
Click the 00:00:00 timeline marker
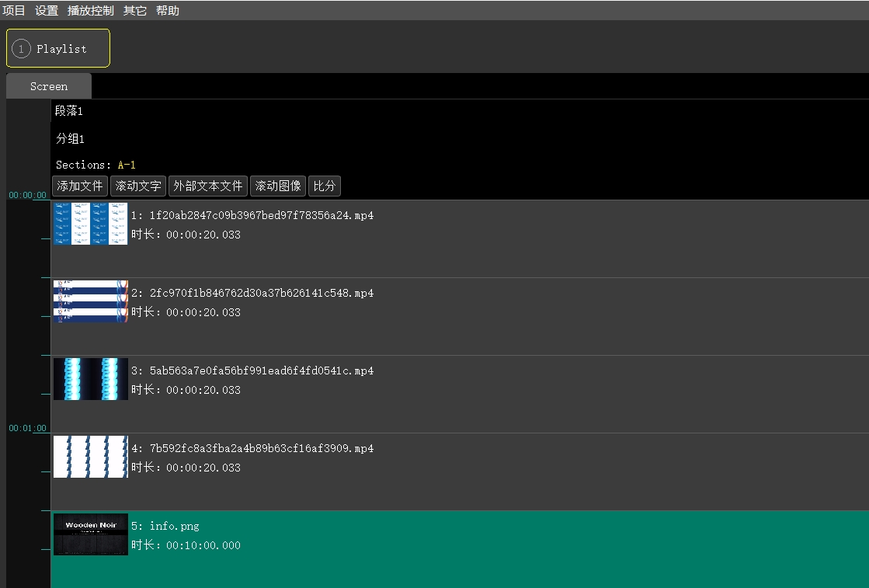click(x=27, y=195)
